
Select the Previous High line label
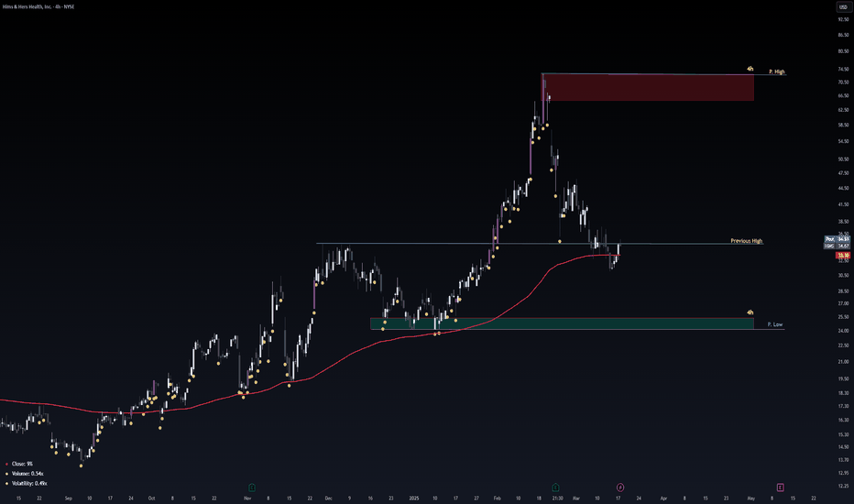coord(746,241)
